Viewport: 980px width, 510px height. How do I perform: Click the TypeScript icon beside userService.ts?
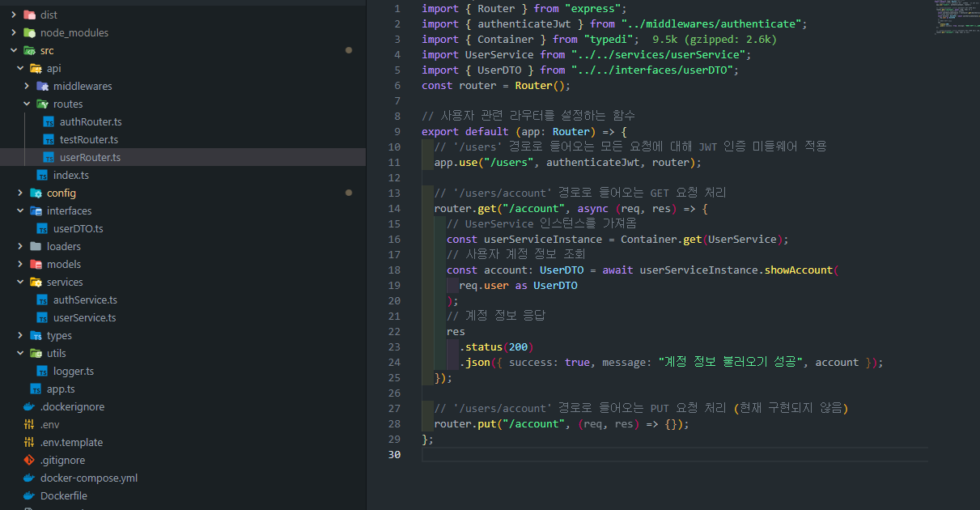point(43,317)
